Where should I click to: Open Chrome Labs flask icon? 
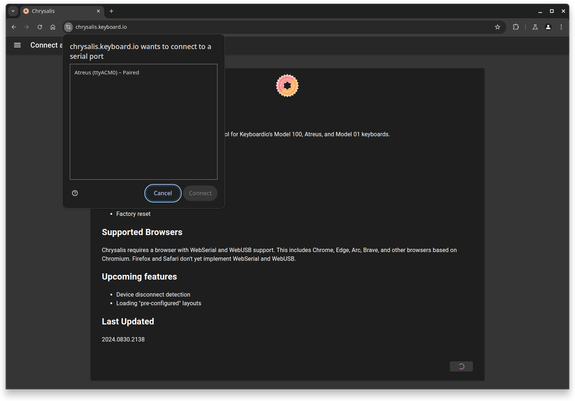tap(535, 27)
